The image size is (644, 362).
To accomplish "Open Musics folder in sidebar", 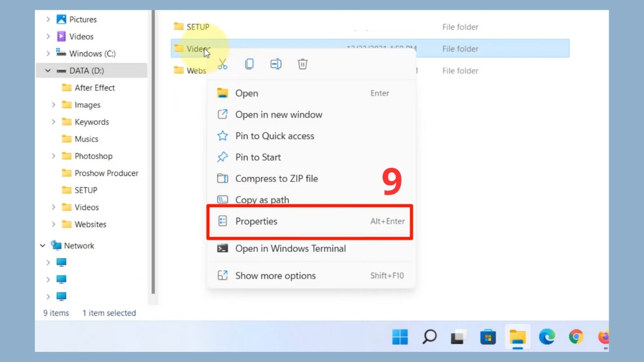I will [x=86, y=139].
